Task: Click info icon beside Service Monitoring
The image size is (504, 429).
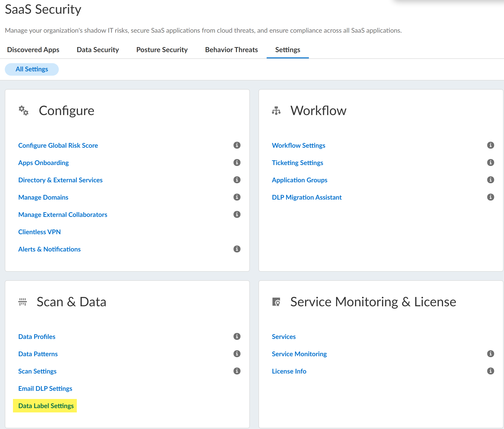Action: 490,354
